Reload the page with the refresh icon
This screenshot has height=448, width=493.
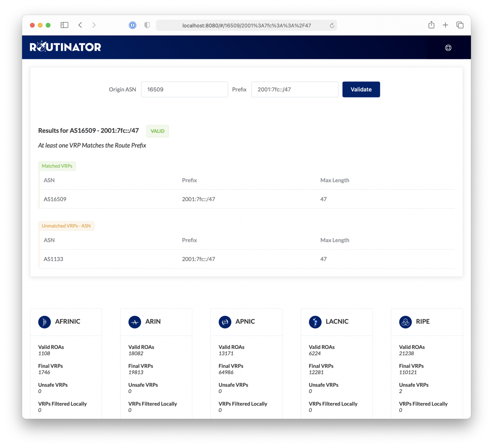pos(332,25)
